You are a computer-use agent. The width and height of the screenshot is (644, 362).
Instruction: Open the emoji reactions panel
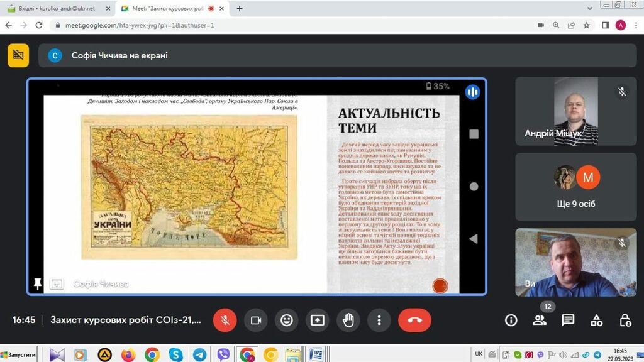click(287, 321)
